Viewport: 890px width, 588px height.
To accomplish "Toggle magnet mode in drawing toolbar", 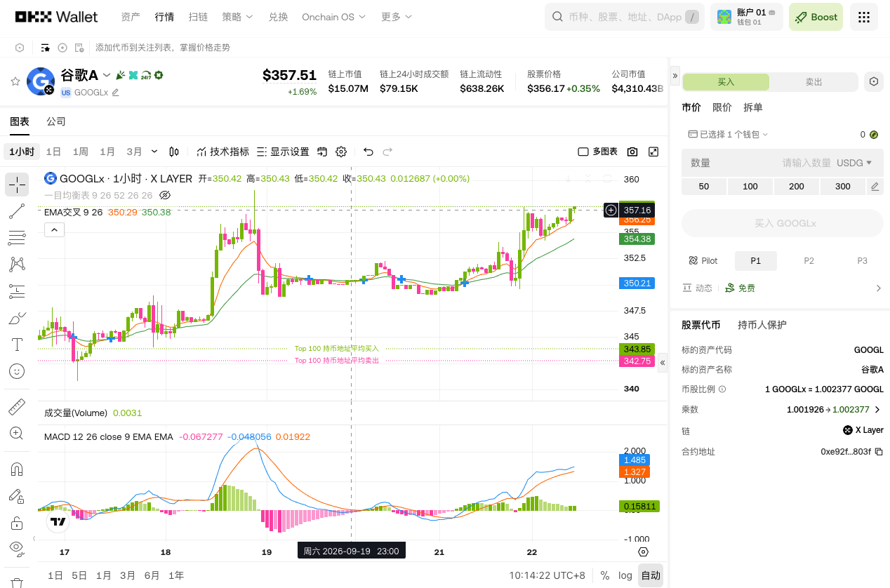I will [17, 469].
